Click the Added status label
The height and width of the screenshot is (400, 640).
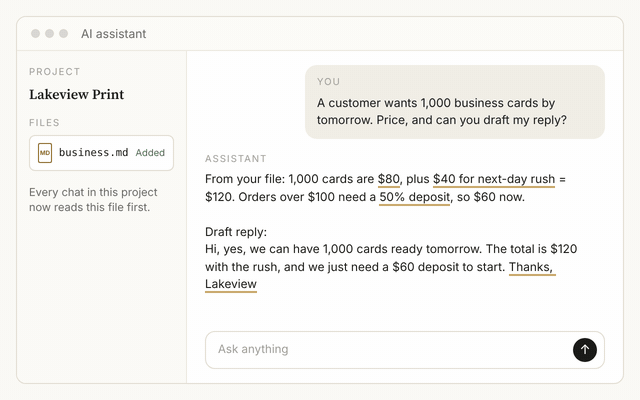[150, 153]
